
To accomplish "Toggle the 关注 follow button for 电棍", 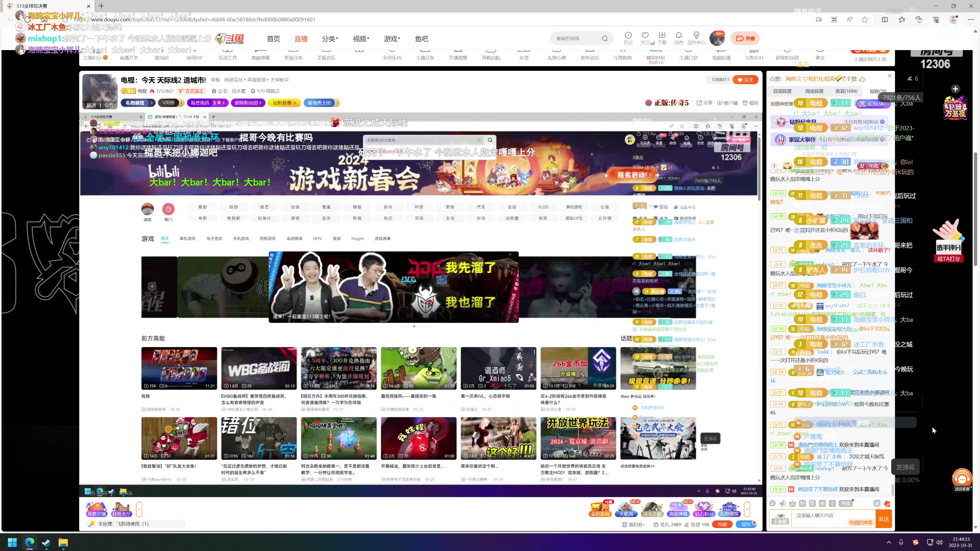I will 745,80.
